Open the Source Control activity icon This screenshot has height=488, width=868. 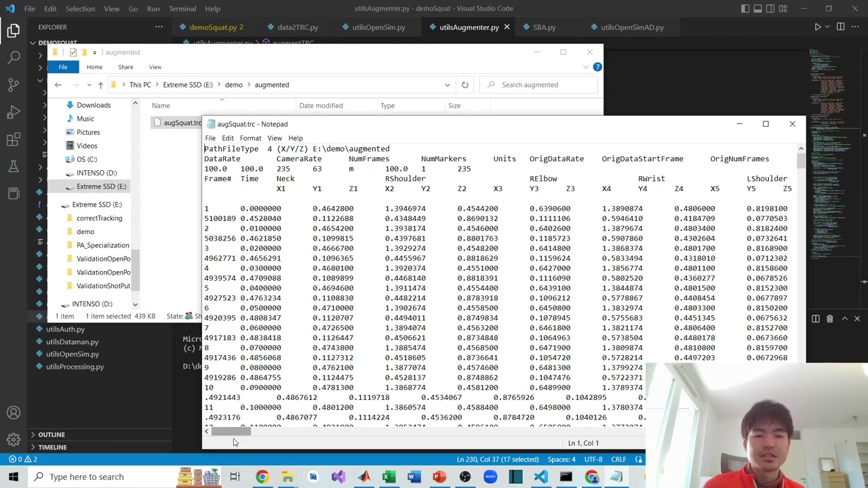(x=14, y=85)
